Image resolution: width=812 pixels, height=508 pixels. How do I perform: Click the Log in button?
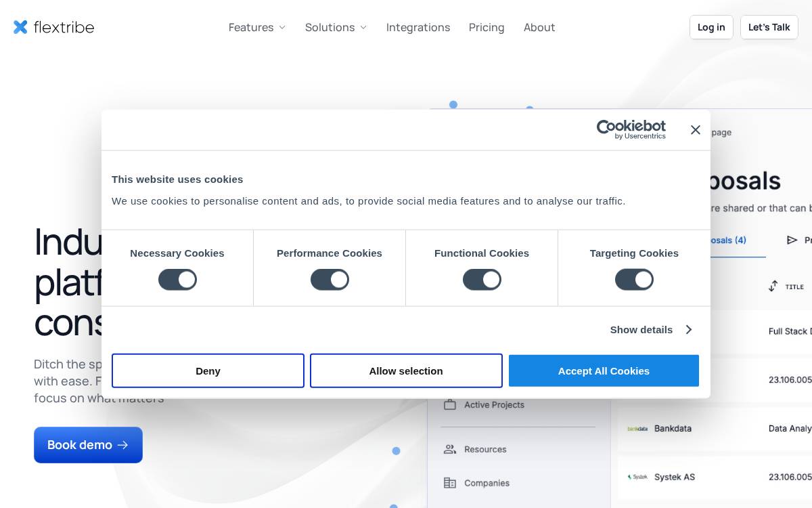(x=711, y=27)
